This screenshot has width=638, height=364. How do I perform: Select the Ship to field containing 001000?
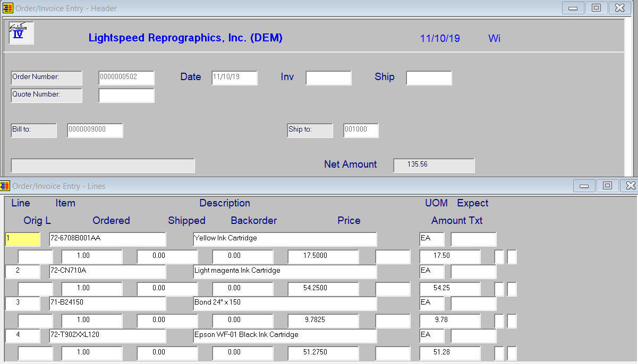click(361, 130)
